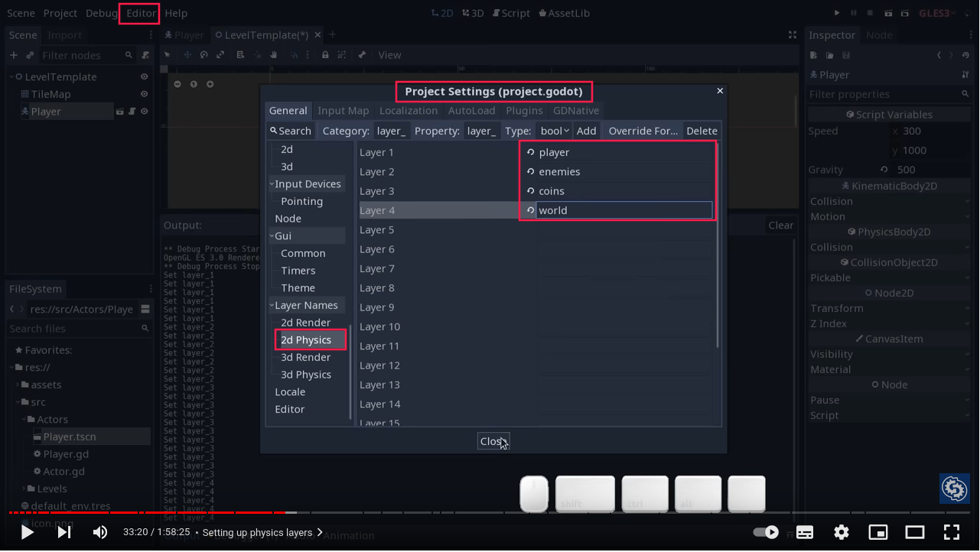Select the move tool in viewport toolbar
This screenshot has width=980, height=552.
[x=187, y=55]
